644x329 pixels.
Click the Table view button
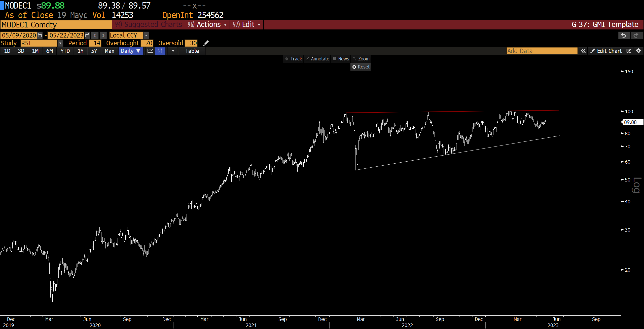pyautogui.click(x=192, y=51)
